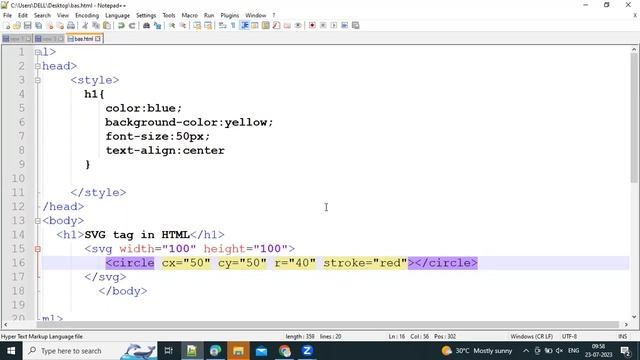The image size is (640, 360).
Task: Click Save Current Recorded Macro icon
Action: [356, 25]
